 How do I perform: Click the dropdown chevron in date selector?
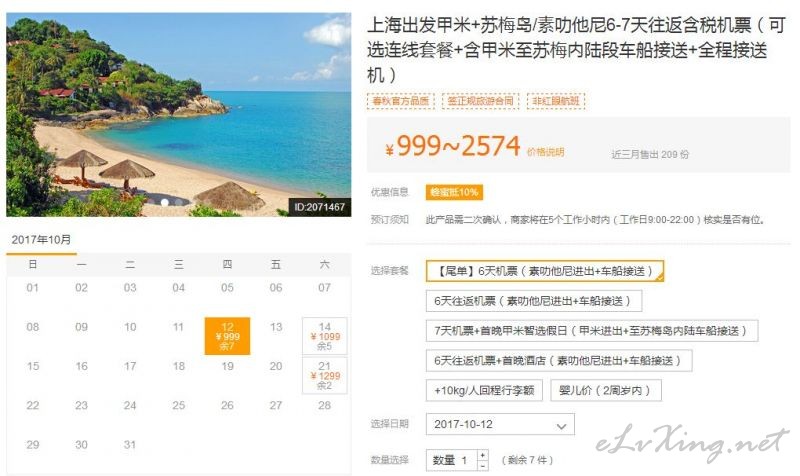click(561, 426)
